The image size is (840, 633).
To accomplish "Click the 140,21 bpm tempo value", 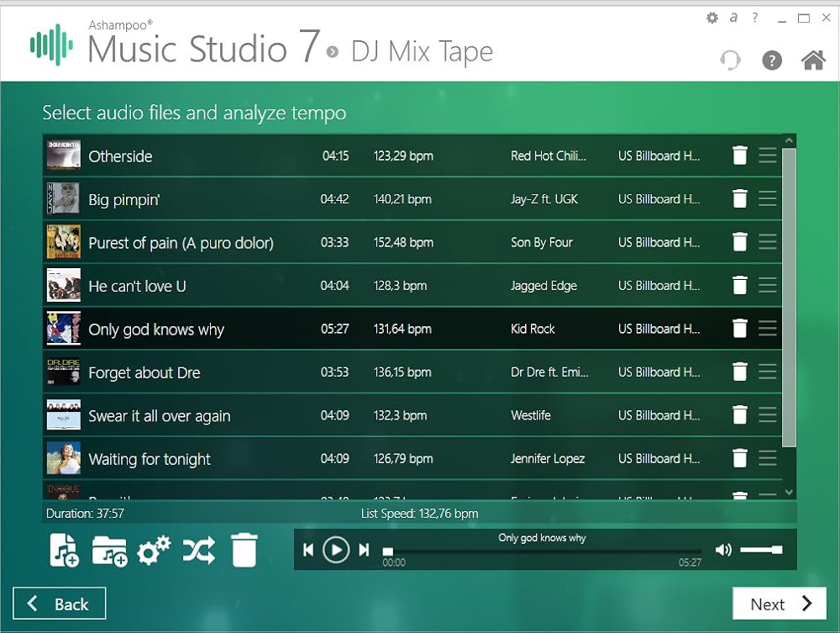I will point(402,199).
